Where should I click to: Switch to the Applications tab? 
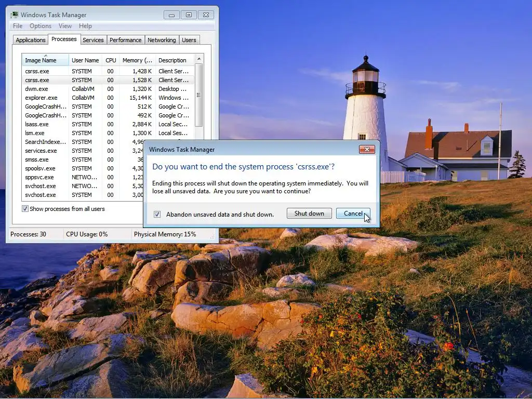coord(31,40)
